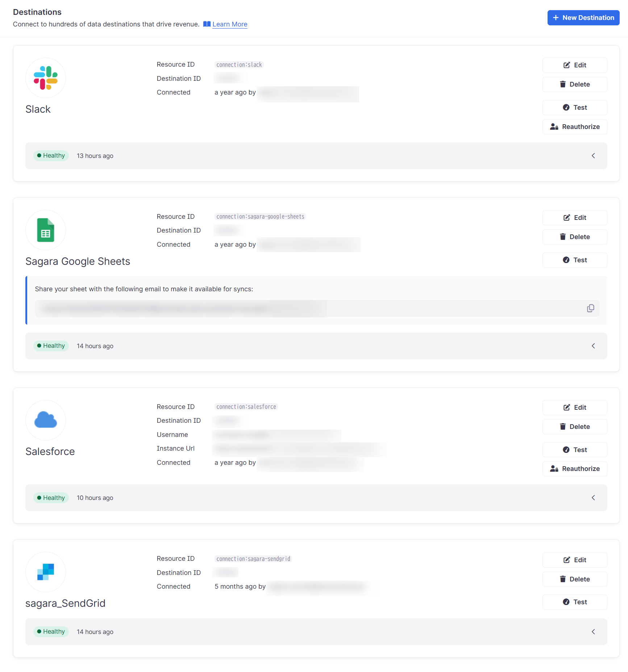Reauthorize the Slack destination

pyautogui.click(x=574, y=127)
